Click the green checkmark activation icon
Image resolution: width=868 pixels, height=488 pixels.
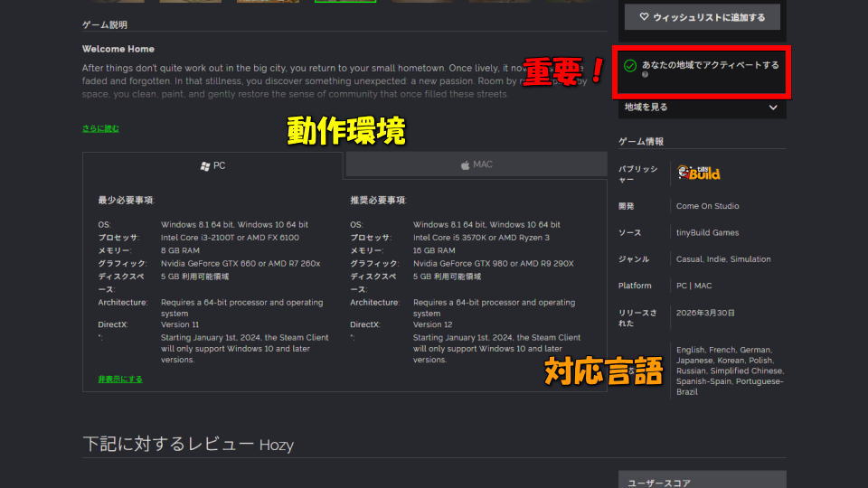coord(630,65)
